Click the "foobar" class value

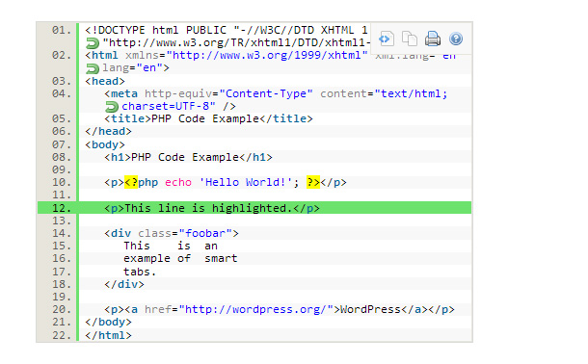tap(205, 233)
